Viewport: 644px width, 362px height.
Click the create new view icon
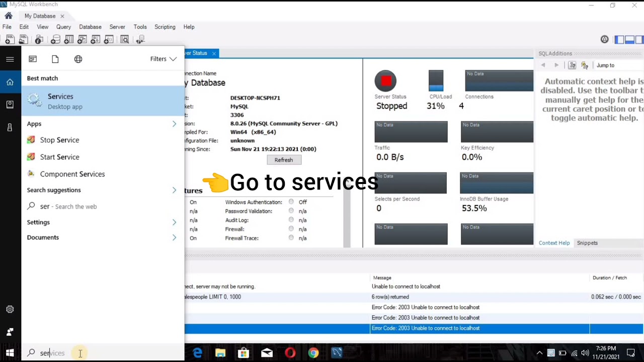click(83, 40)
